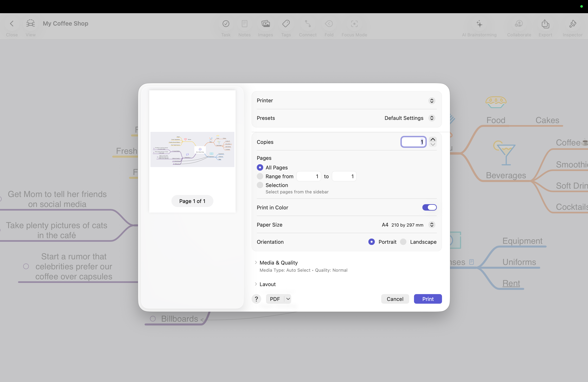Select the Billboards topic text
The height and width of the screenshot is (382, 588).
pos(179,319)
